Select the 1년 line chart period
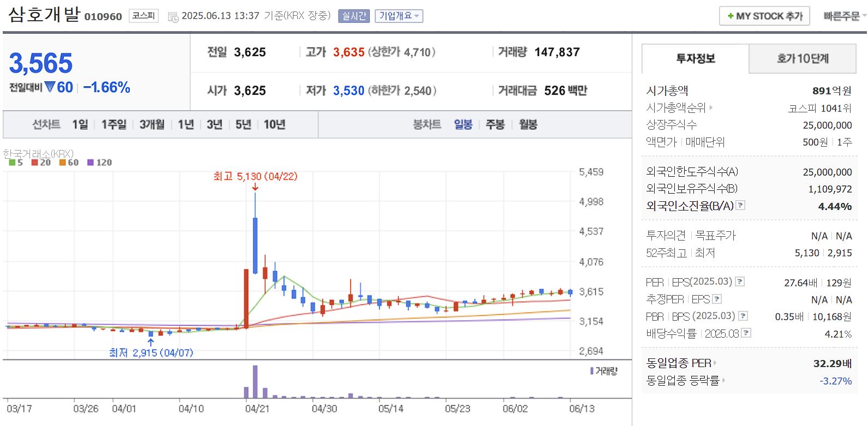Viewport: 868px width, 426px height. 186,124
